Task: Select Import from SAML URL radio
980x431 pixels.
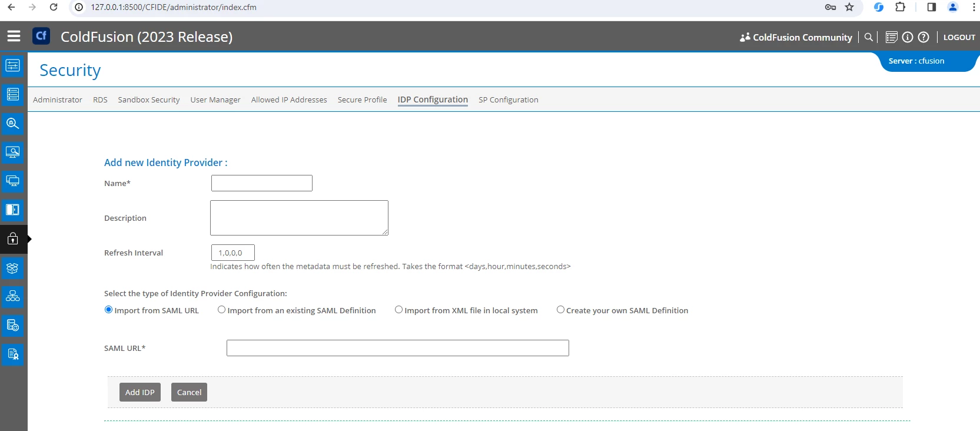Action: pos(108,310)
